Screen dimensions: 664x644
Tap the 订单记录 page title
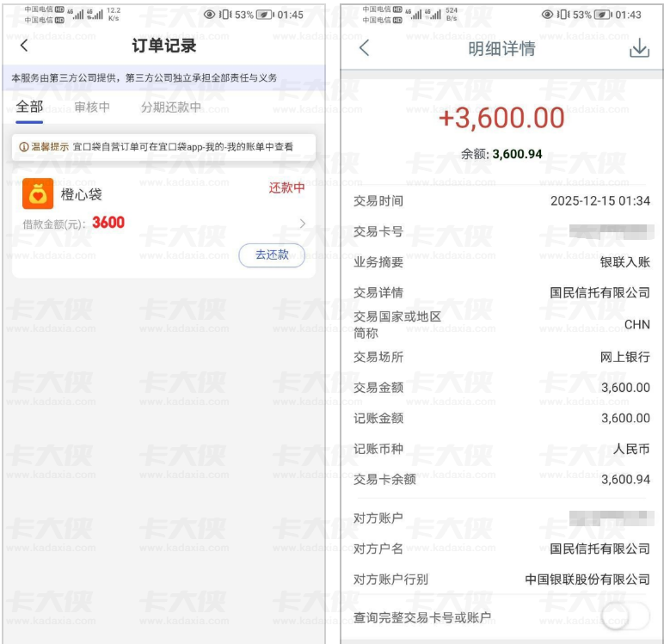coord(164,46)
